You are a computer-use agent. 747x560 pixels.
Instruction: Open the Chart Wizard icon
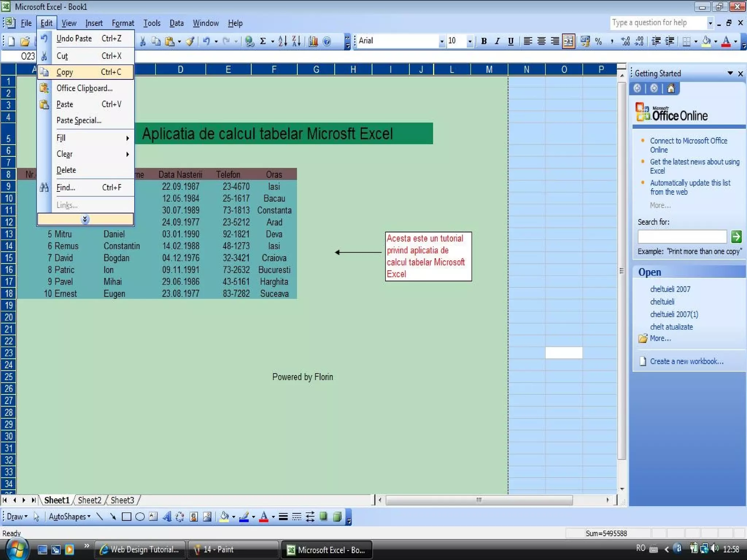coord(313,41)
